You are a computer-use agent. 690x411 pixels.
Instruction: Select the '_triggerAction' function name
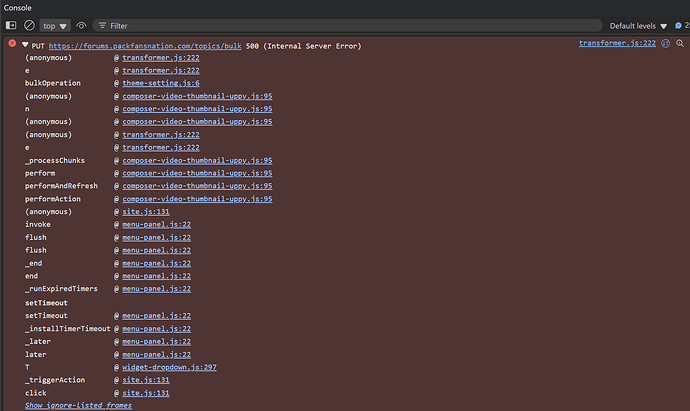coord(55,380)
